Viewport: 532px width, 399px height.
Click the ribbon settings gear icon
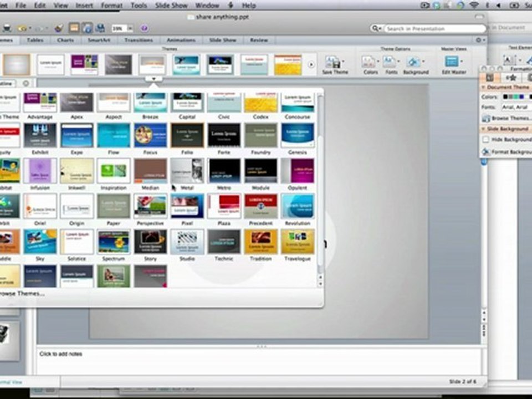(478, 40)
